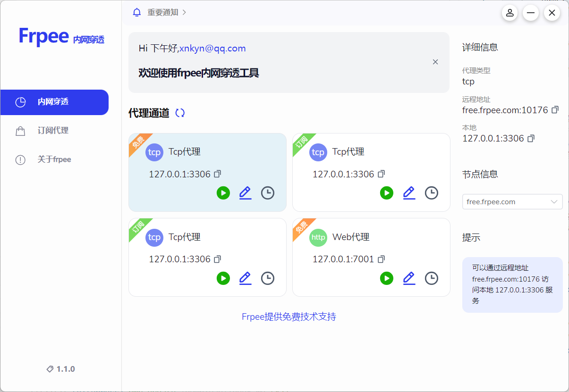The height and width of the screenshot is (392, 569).
Task: Open clock icon on top-right 订阅 Tcp代理
Action: 432,192
